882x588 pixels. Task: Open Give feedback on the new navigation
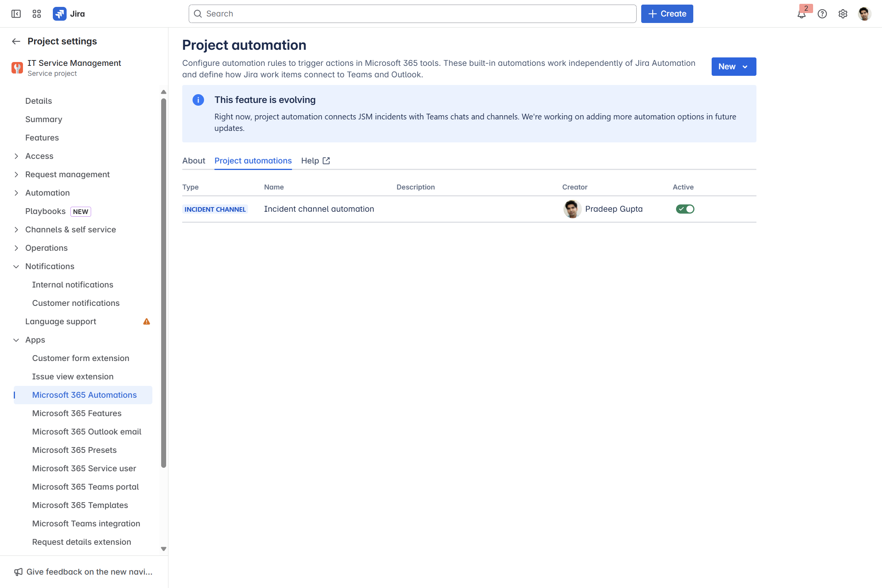(x=83, y=572)
